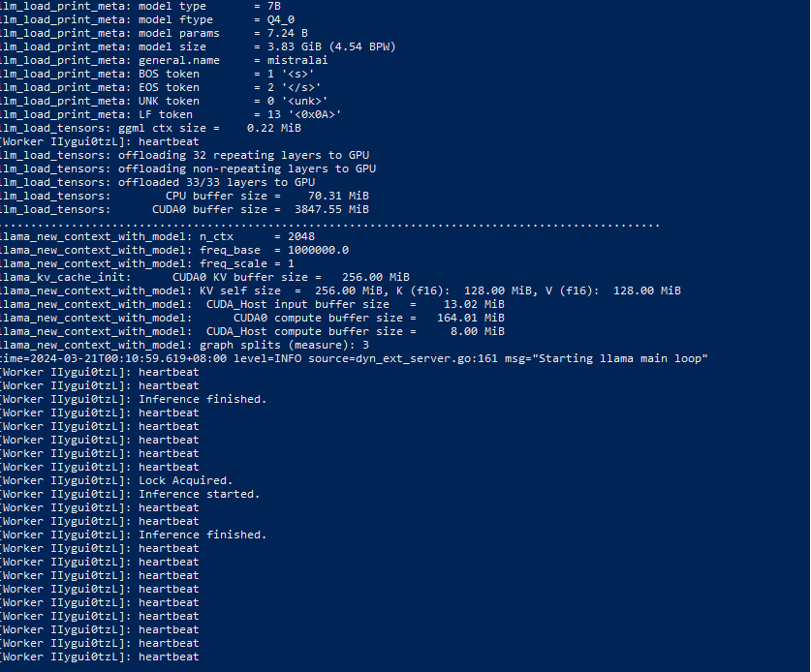Click the offloaded 33/33 layers to GPU line
Image resolution: width=811 pixels, height=672 pixels.
coord(157,182)
